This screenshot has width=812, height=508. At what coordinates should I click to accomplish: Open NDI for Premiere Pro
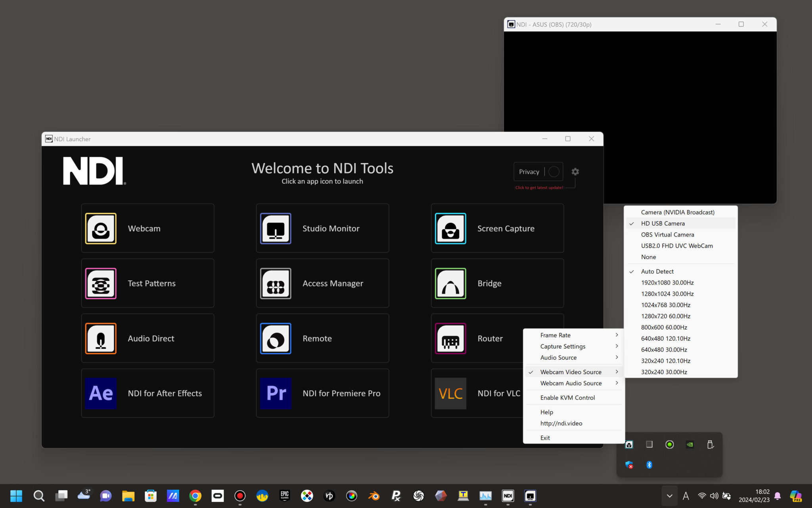pyautogui.click(x=322, y=393)
